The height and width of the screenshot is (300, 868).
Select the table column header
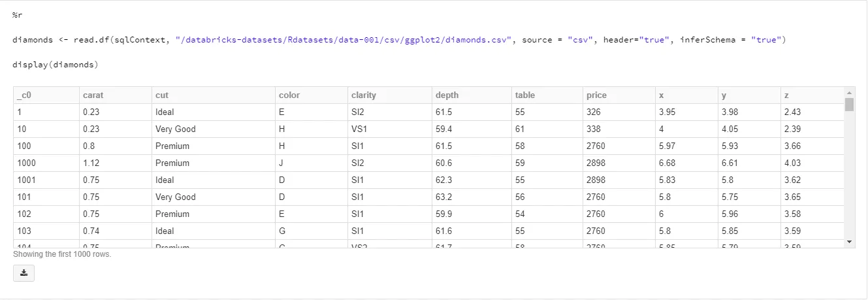(524, 95)
